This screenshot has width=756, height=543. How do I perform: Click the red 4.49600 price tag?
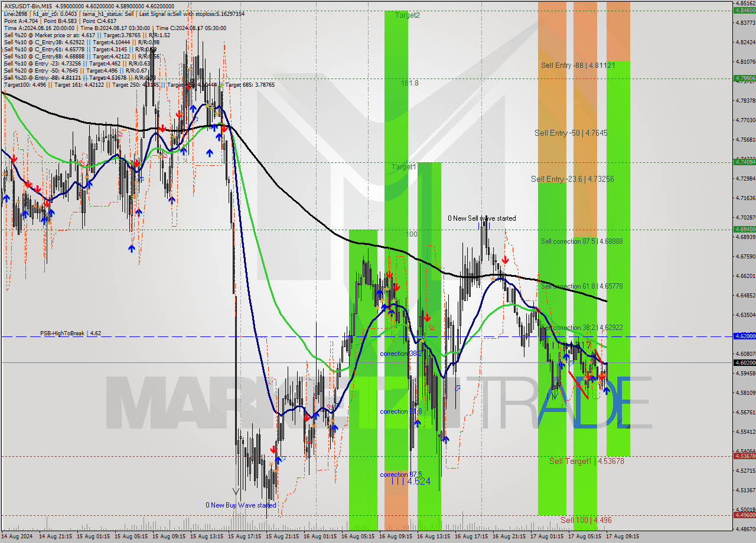coord(744,515)
